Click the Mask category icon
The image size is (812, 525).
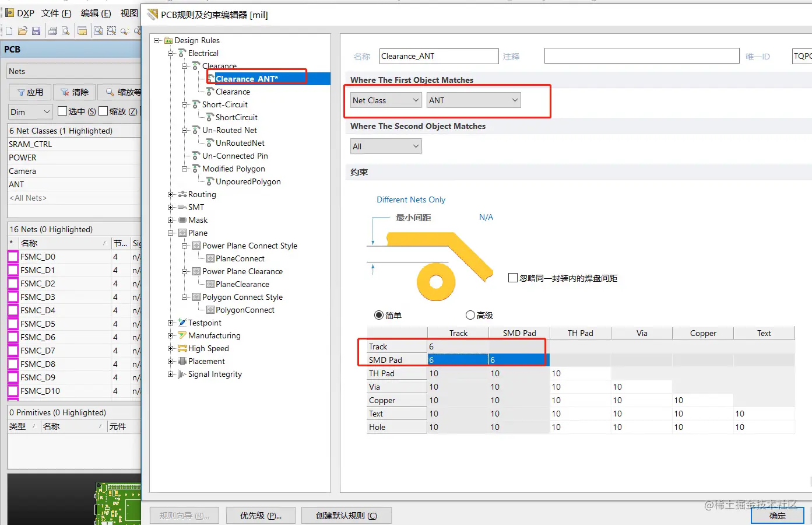pyautogui.click(x=182, y=220)
